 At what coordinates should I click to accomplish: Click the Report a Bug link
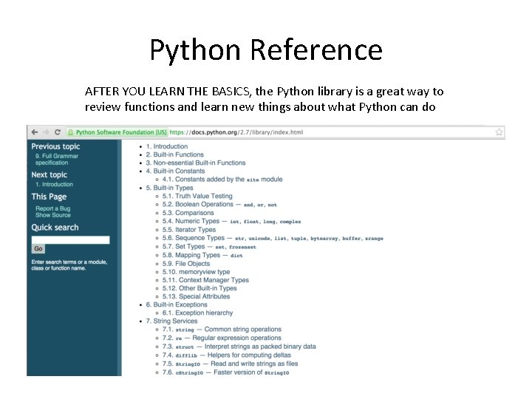point(53,208)
